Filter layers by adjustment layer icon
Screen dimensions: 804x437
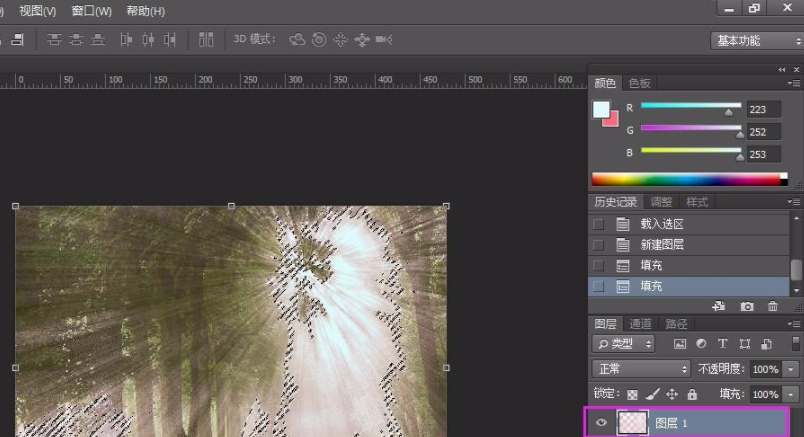(701, 344)
